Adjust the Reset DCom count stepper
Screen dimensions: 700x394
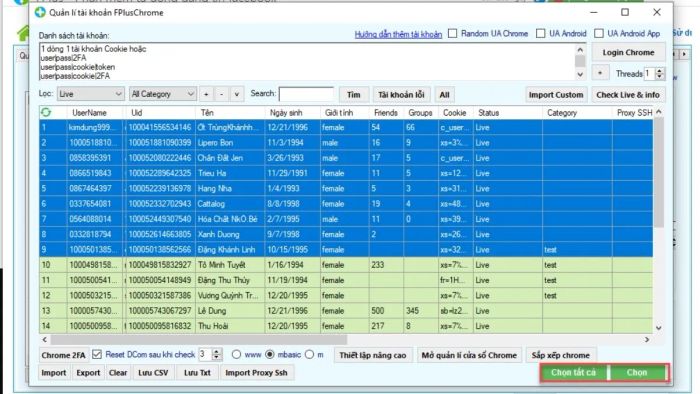point(217,355)
